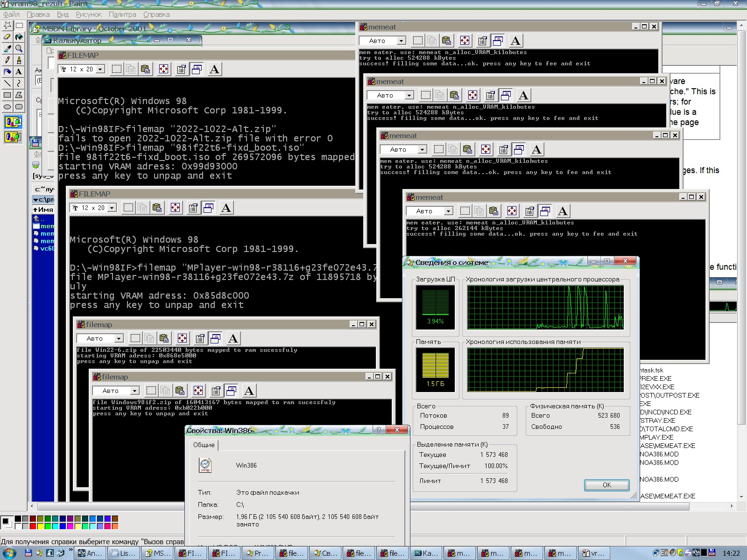Viewport: 747px width, 560px height.
Task: Pick yellow swatch in Paint color palette
Action: click(40, 526)
